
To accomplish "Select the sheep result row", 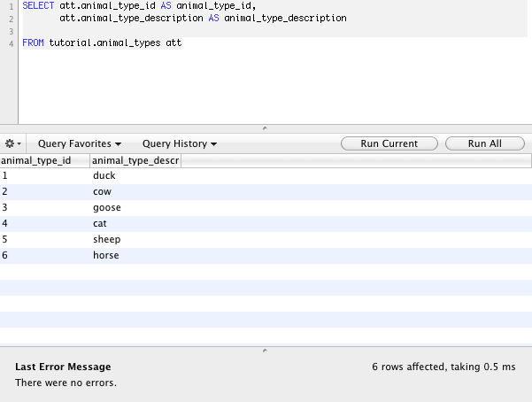I will pos(266,240).
